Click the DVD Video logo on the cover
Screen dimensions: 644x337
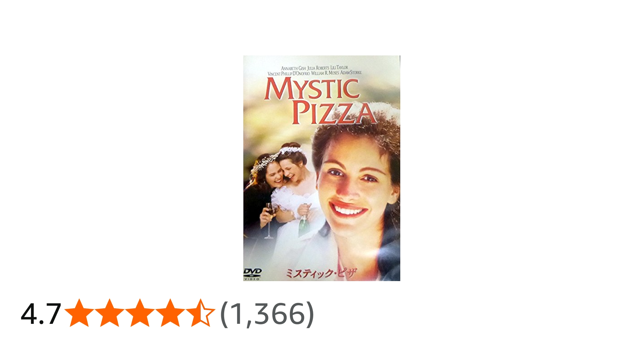(252, 274)
